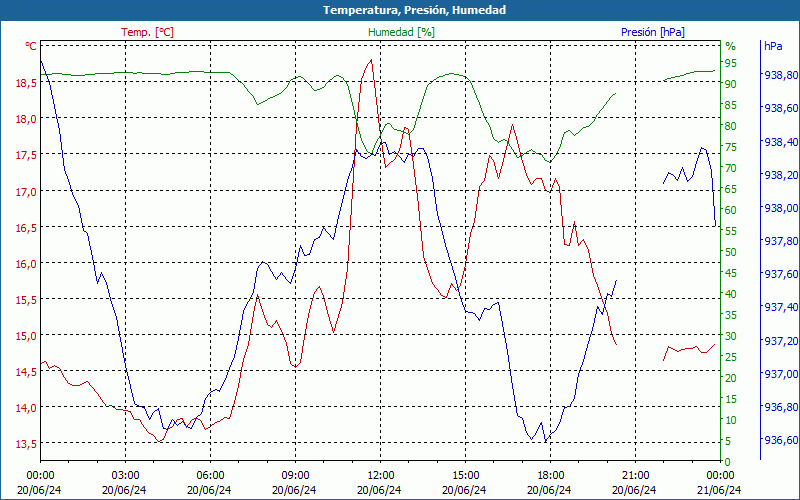Click the 55 humidity axis tick
This screenshot has height=500, width=800.
731,231
